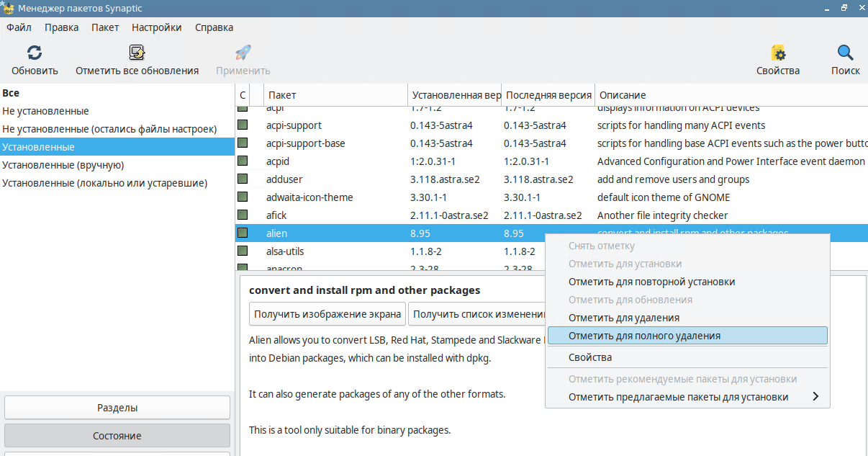This screenshot has height=456, width=868.
Task: Sort by the Описание column header
Action: [731, 95]
